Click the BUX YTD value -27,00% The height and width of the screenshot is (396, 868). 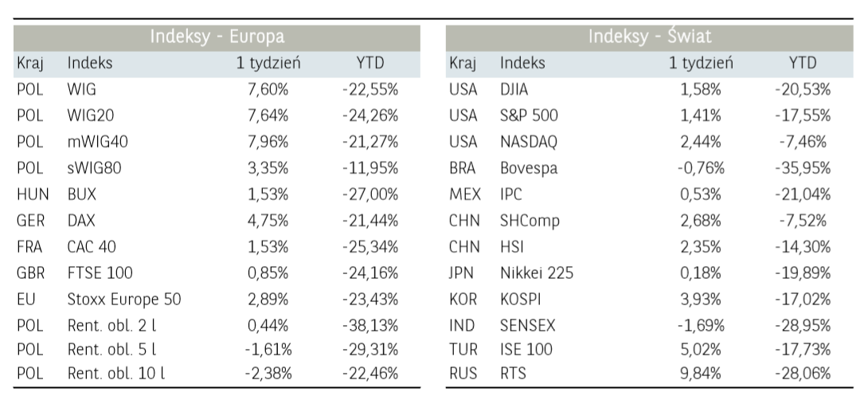[x=370, y=193]
